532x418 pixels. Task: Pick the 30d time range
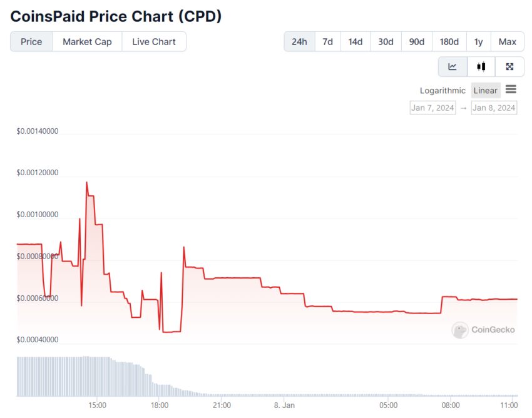pyautogui.click(x=386, y=42)
